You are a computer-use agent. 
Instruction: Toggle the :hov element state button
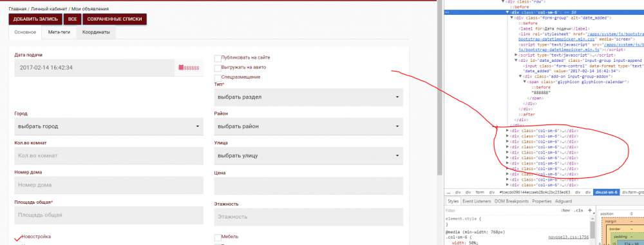(x=565, y=210)
